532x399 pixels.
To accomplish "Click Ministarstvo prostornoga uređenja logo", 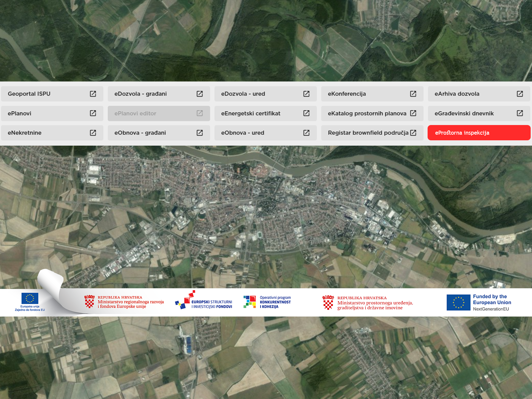I will pos(368,303).
